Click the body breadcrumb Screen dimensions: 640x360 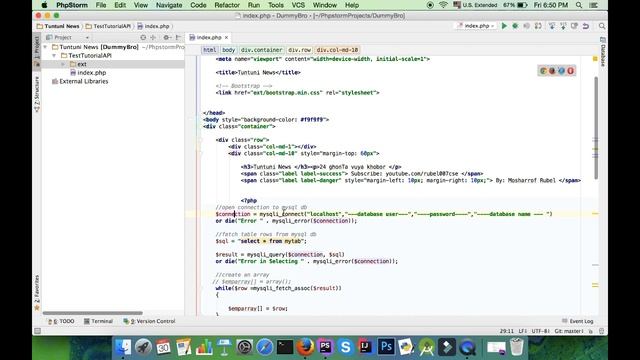pos(228,50)
